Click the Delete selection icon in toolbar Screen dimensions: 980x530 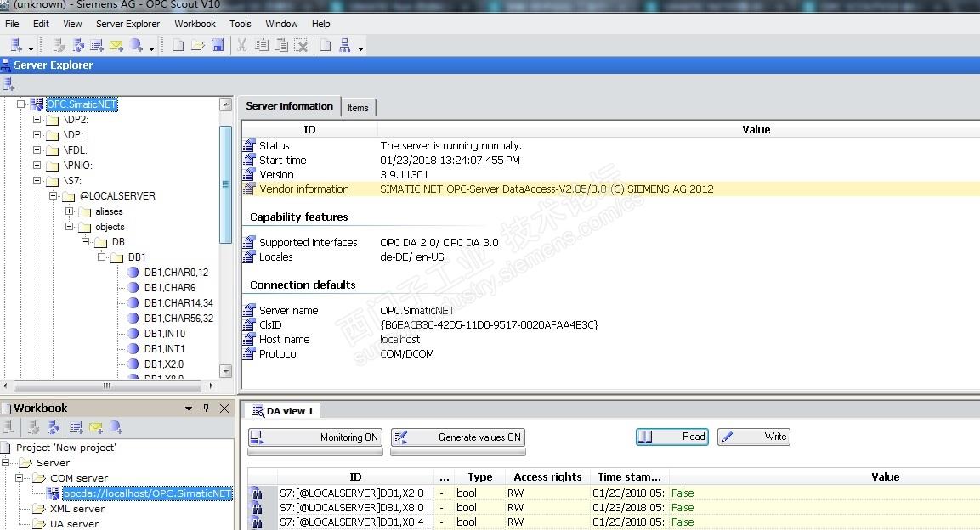pos(301,46)
